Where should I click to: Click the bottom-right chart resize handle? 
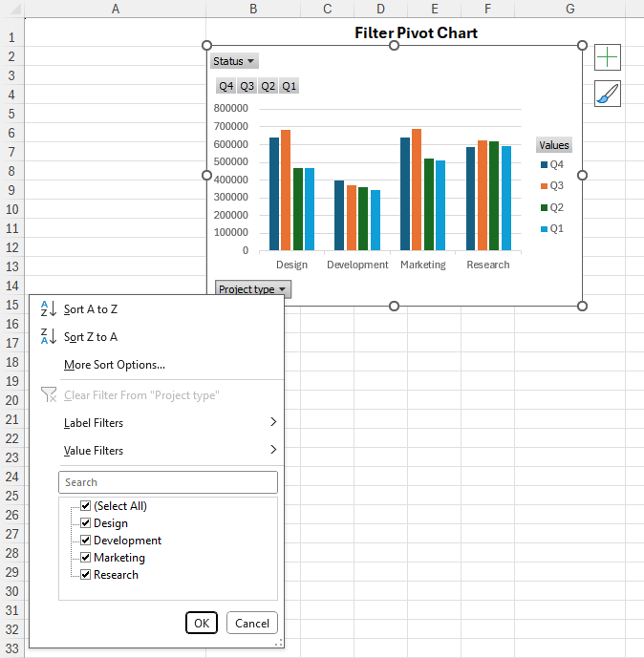582,306
